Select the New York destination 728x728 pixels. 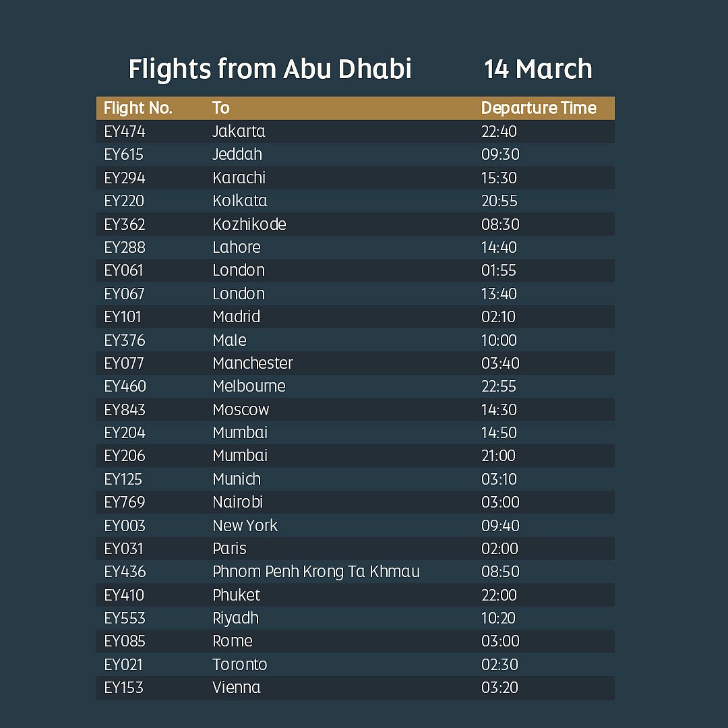(x=245, y=525)
